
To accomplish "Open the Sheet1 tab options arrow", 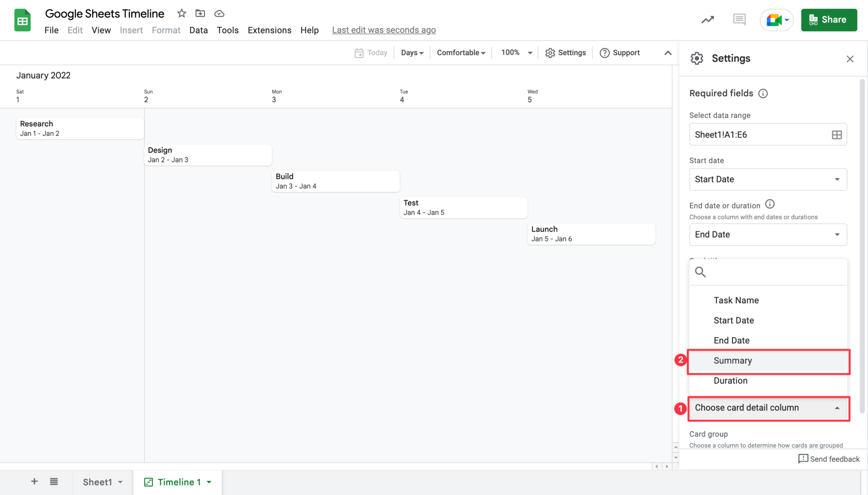I will pyautogui.click(x=120, y=482).
